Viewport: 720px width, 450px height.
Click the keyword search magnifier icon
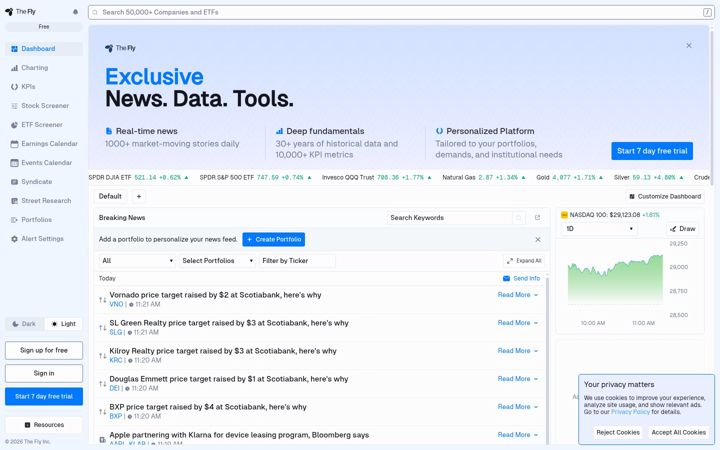point(519,218)
